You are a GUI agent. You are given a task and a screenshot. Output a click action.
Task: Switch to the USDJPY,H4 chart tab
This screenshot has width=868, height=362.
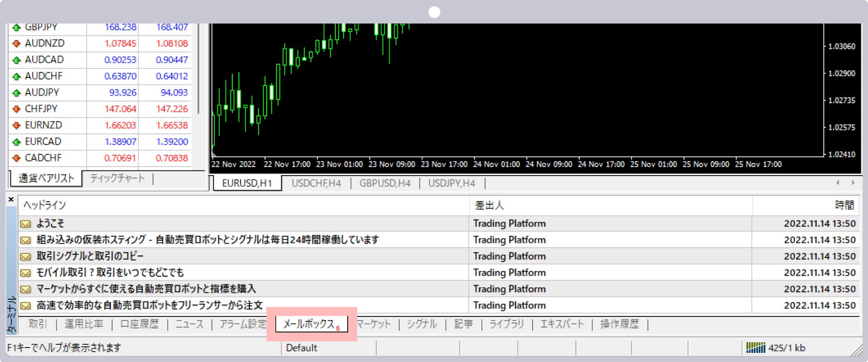coord(452,183)
